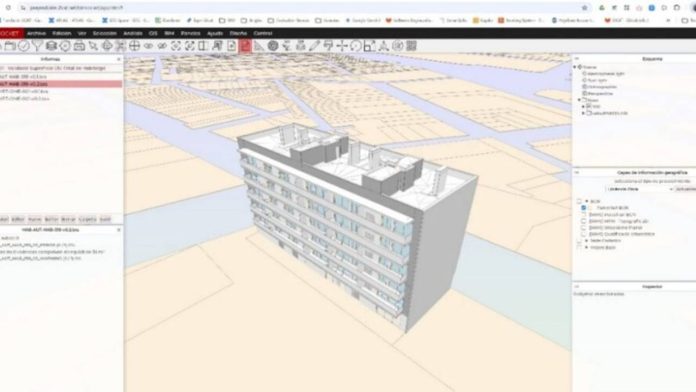Open the Análisis menu
The width and height of the screenshot is (696, 392).
coord(133,33)
